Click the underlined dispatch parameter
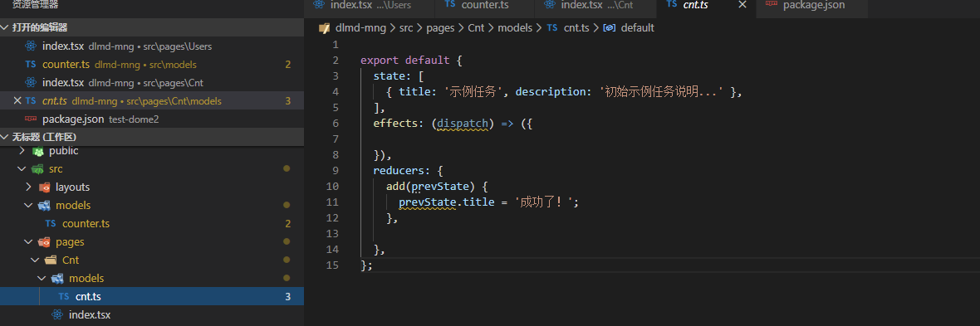Screen dimensions: 980x326 462,124
